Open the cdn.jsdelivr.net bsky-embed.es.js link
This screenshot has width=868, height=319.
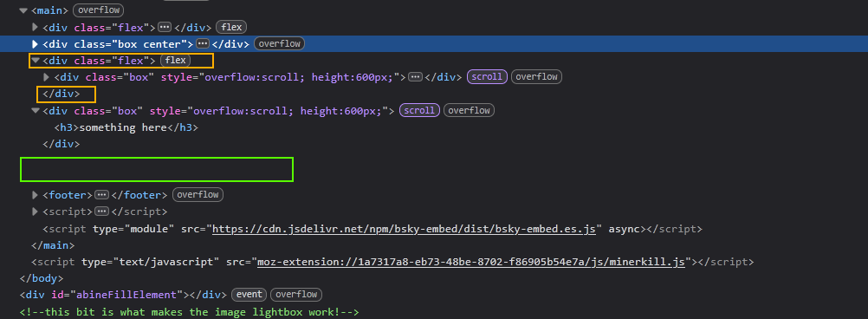click(404, 229)
